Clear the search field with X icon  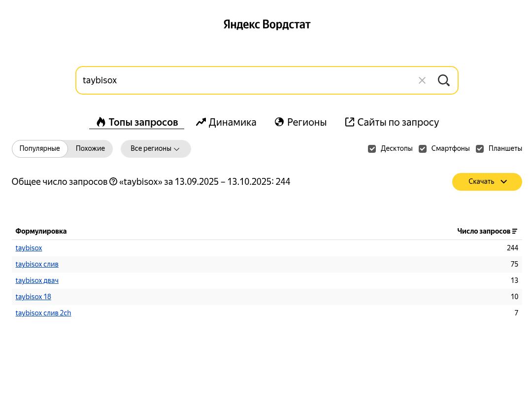click(x=422, y=80)
